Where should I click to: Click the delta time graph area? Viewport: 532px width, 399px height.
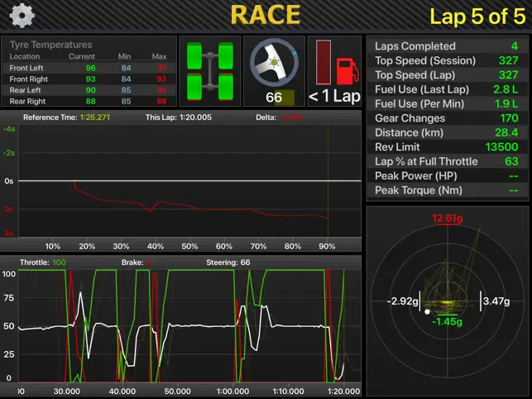(x=189, y=180)
